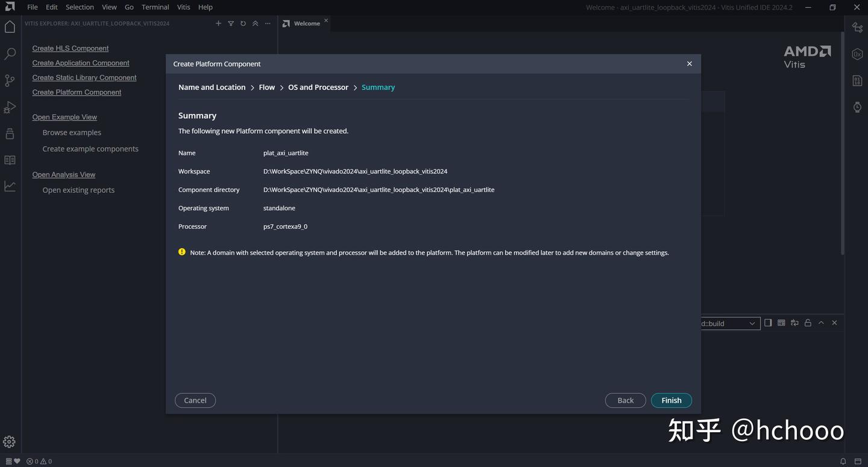Click the filter icon in Vitis Explorer header
Viewport: 868px width, 467px height.
click(231, 24)
